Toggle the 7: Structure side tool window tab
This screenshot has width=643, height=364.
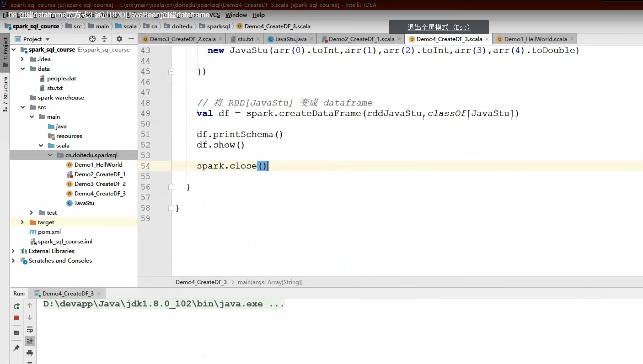coord(5,94)
